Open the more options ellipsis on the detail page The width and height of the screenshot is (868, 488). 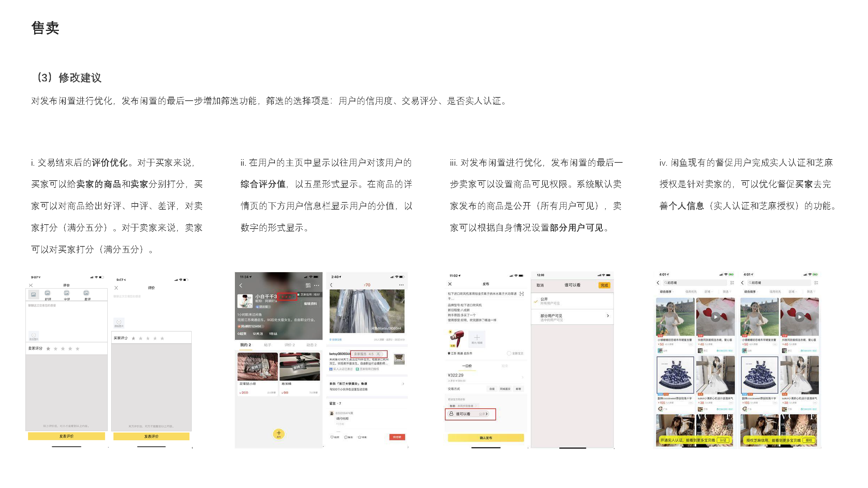(x=401, y=285)
